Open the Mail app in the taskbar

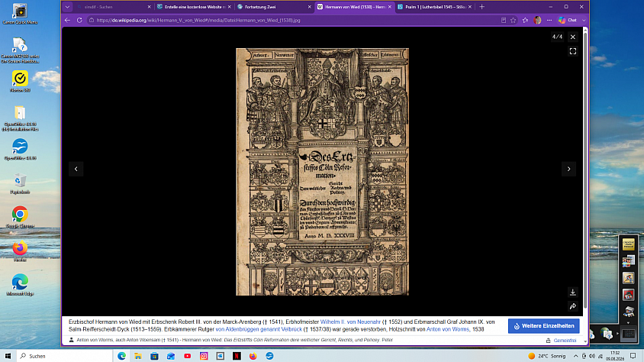click(171, 356)
